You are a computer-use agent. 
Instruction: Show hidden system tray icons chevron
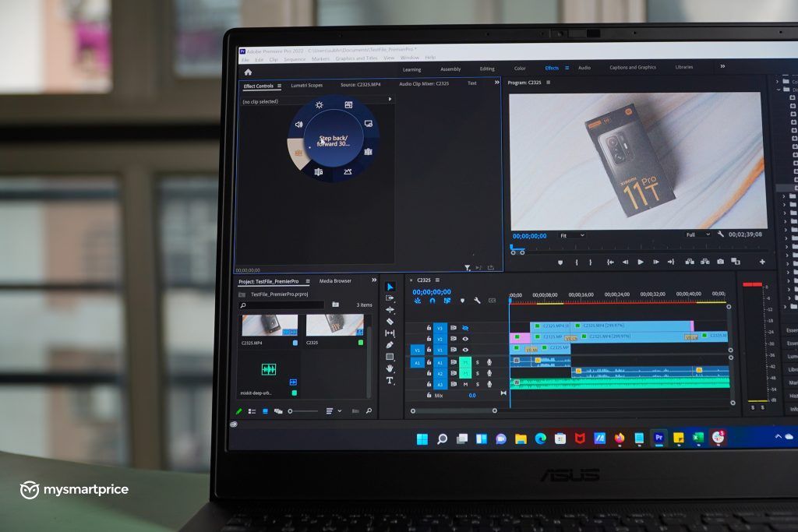coord(778,436)
